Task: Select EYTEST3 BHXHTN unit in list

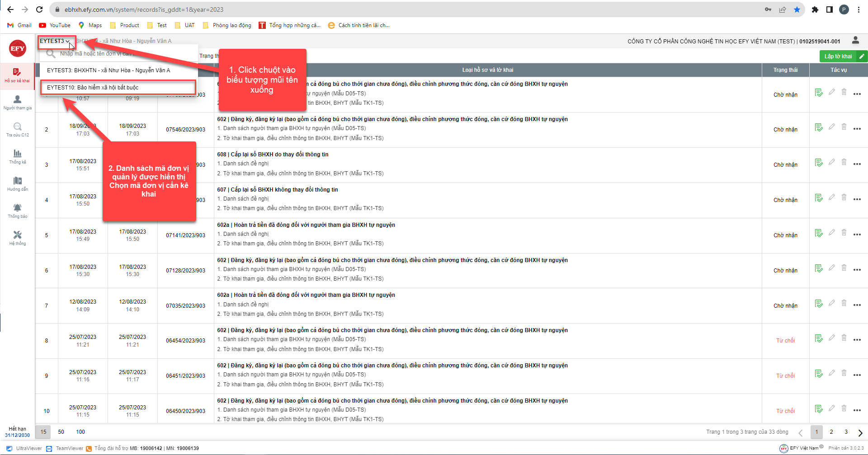Action: coord(108,70)
